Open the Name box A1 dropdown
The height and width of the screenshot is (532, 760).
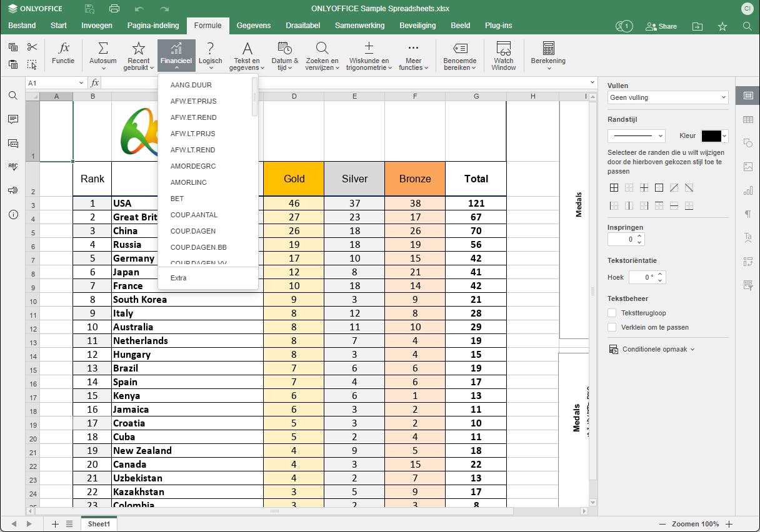pyautogui.click(x=81, y=83)
